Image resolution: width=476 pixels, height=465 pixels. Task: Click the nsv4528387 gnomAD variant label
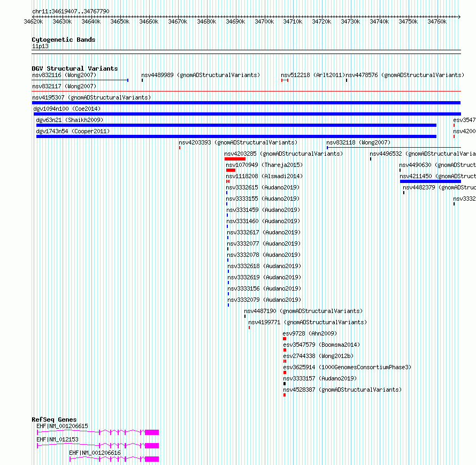tap(342, 390)
